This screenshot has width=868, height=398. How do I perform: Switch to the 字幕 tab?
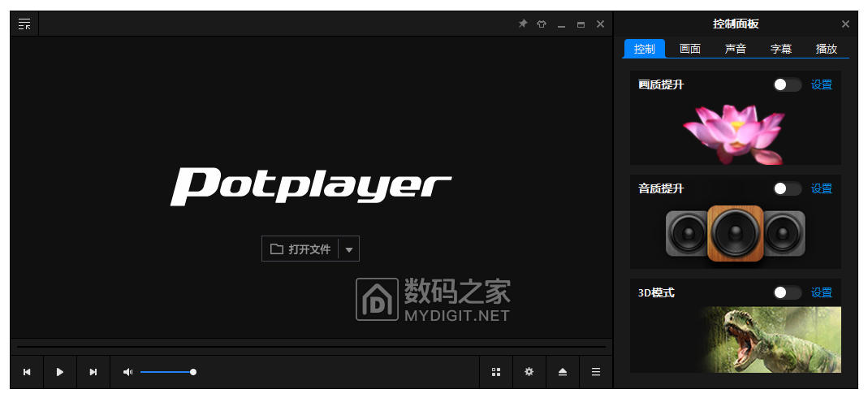tap(780, 49)
